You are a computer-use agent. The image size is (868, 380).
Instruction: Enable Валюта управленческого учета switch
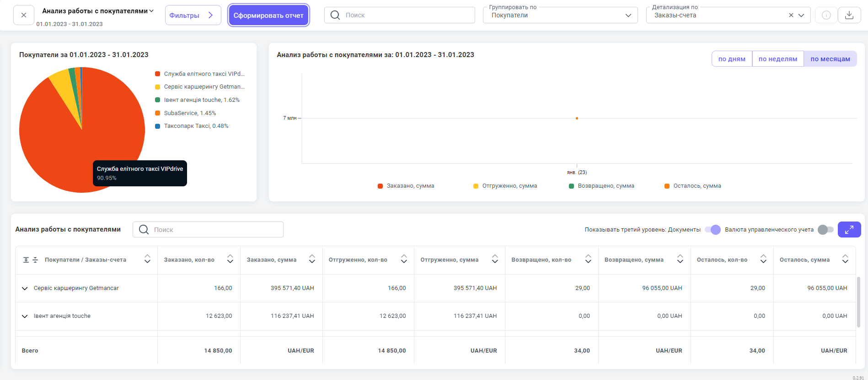[825, 230]
